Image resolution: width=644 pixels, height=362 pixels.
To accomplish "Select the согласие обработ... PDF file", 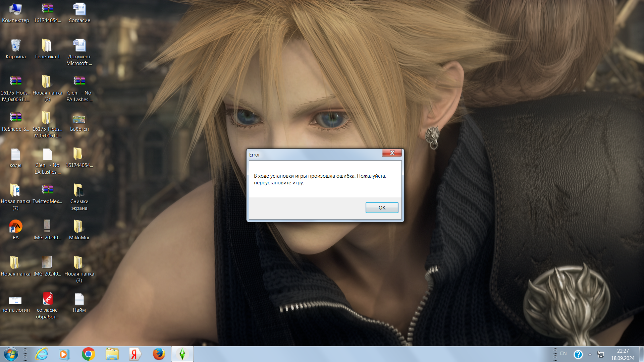I will tap(47, 306).
